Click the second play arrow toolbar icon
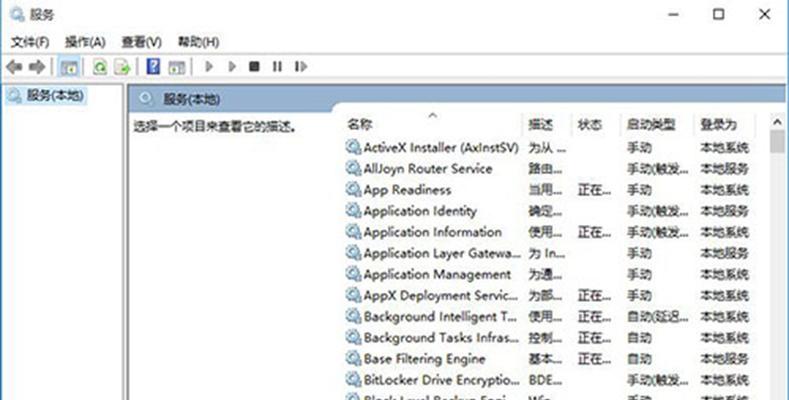The image size is (789, 400). tap(232, 66)
